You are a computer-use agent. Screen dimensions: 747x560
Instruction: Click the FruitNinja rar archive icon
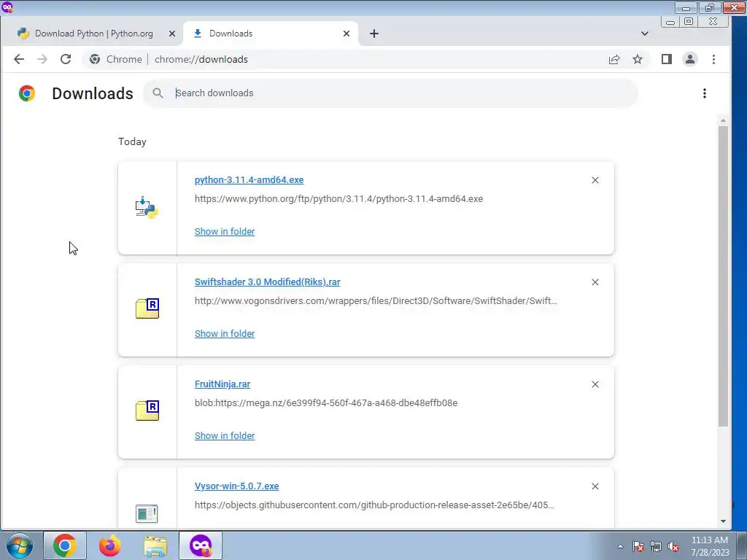(x=147, y=410)
